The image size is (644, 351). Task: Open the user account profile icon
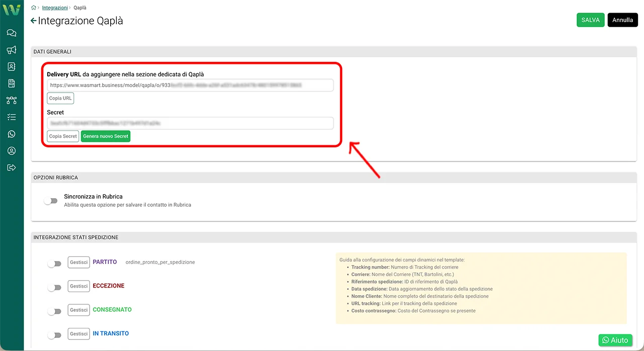[12, 151]
